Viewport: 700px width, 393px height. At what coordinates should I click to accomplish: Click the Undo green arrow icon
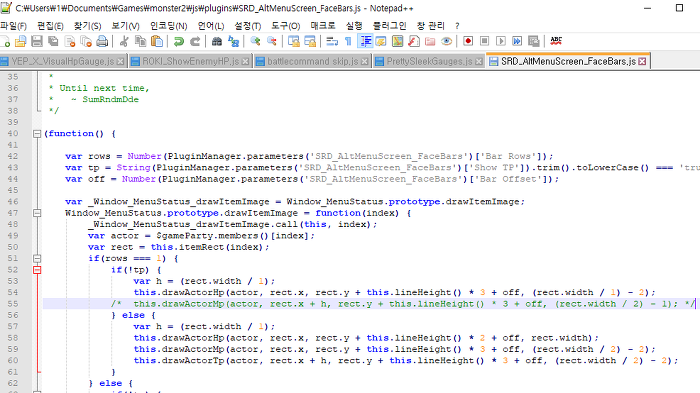coord(179,42)
